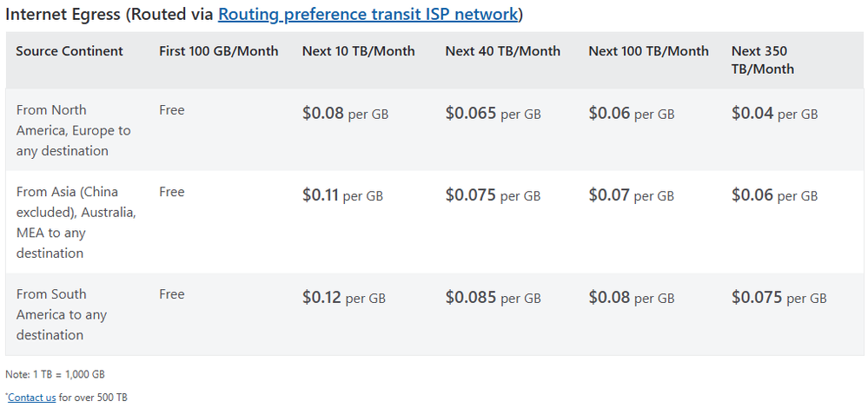The width and height of the screenshot is (868, 408).
Task: Click the Next 10 TB/Month column header
Action: click(359, 51)
